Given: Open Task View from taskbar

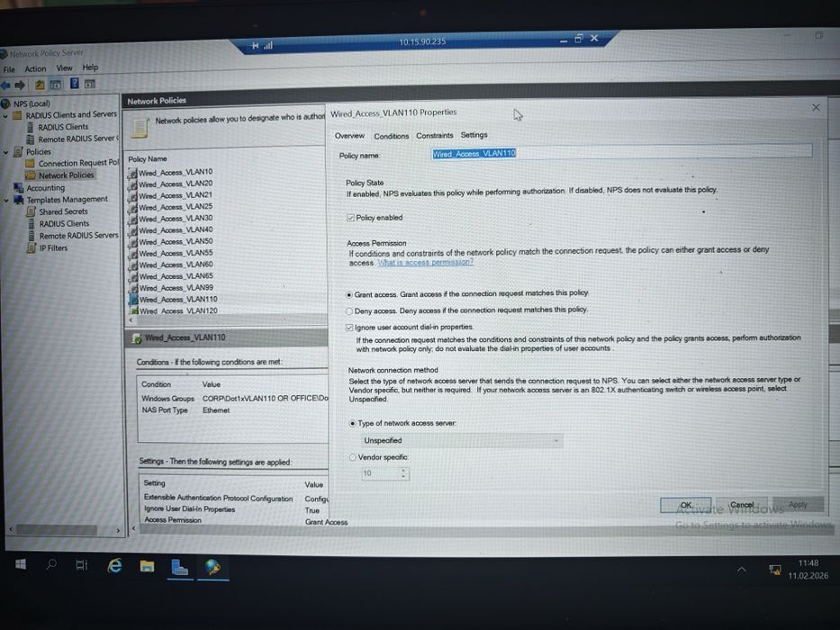Looking at the screenshot, I should click(x=81, y=564).
